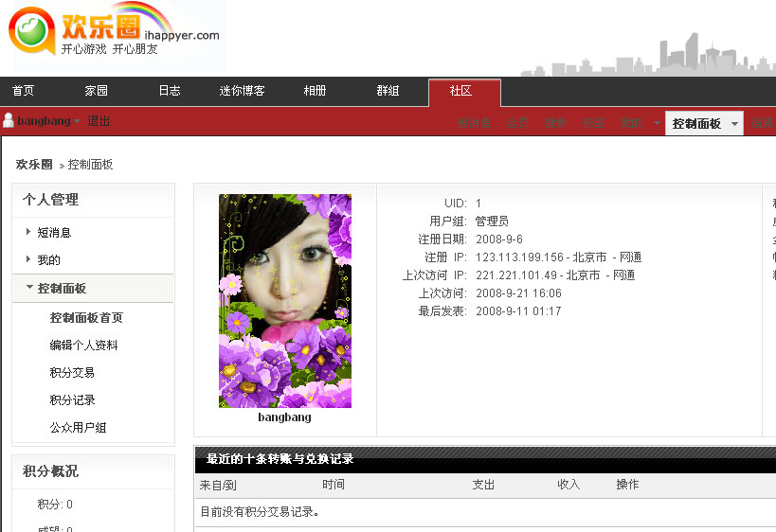Click the registration date 2008-9-6

coord(499,239)
